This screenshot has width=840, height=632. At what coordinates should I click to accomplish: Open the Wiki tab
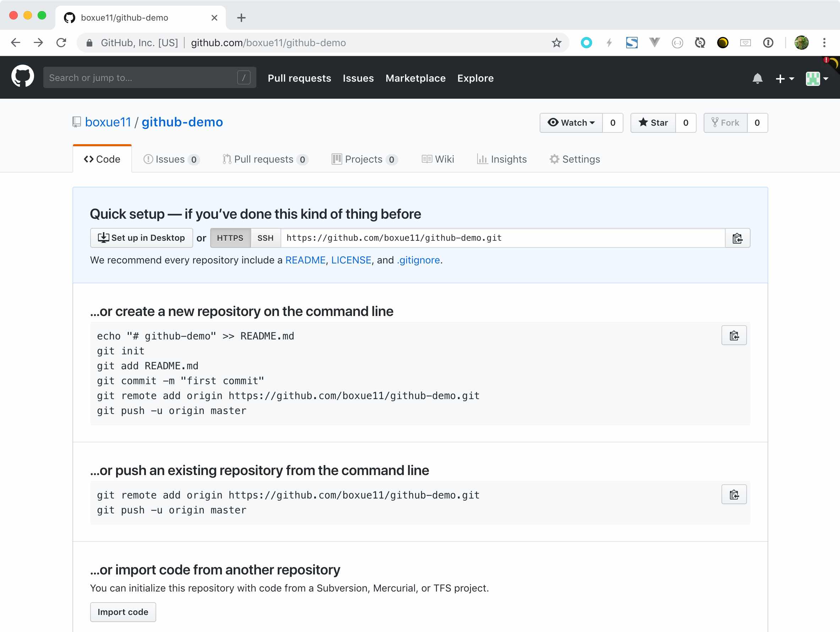438,159
